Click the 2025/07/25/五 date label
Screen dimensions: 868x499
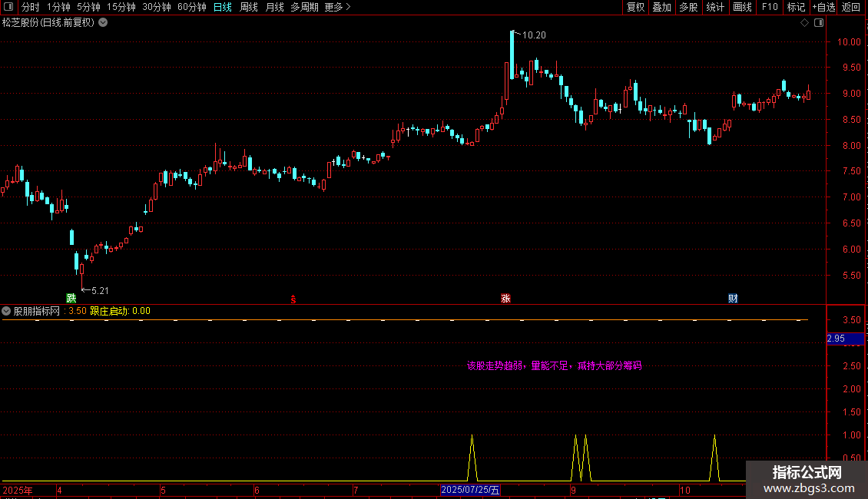(471, 490)
